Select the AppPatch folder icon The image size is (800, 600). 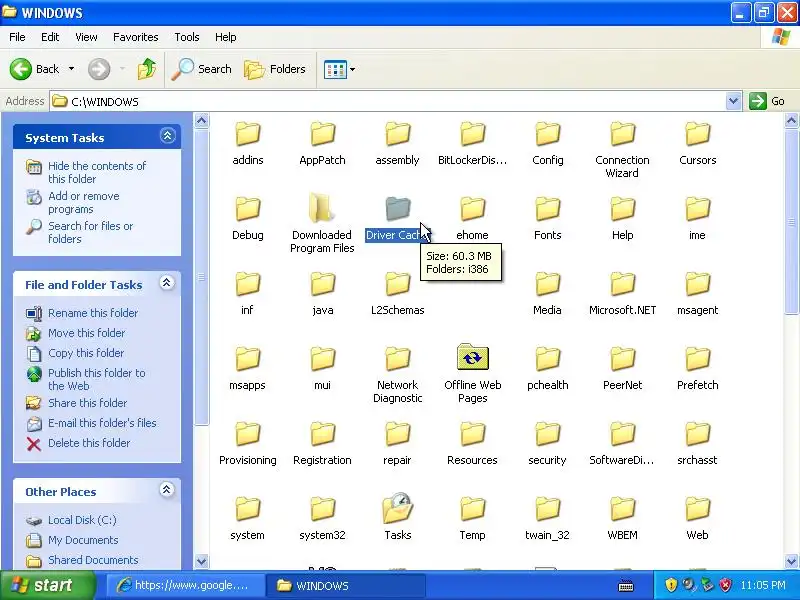click(x=322, y=134)
